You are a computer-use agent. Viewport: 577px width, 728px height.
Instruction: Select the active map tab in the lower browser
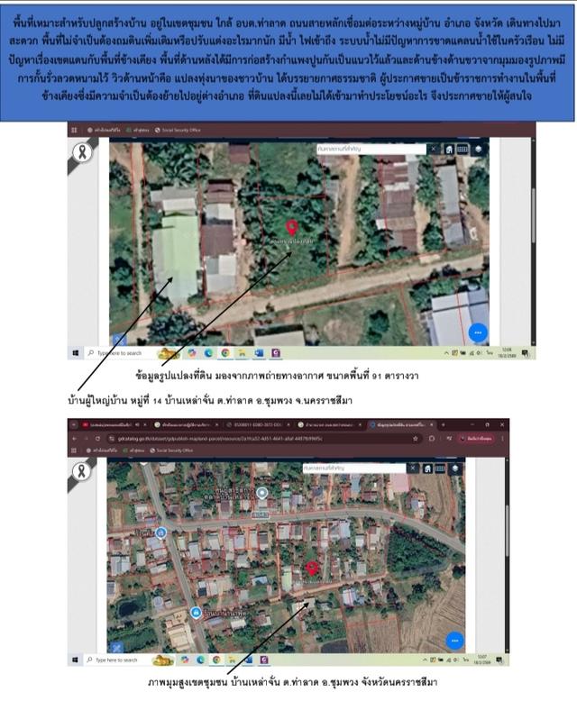400,425
